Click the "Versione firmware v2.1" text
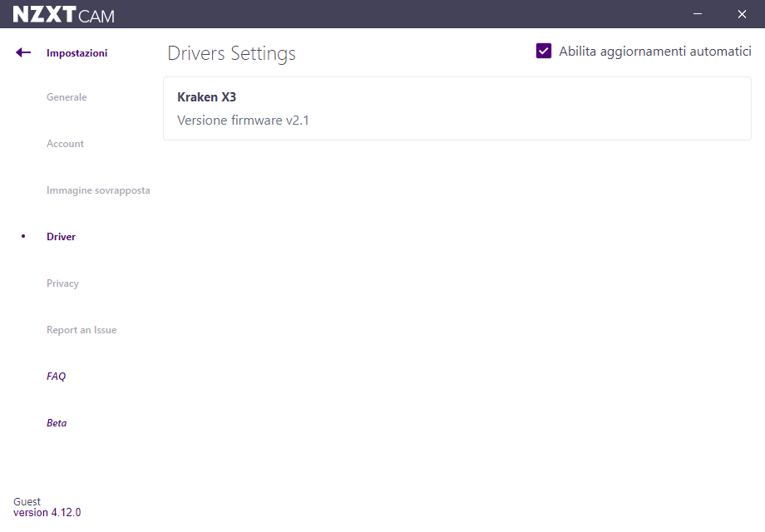 coord(243,121)
